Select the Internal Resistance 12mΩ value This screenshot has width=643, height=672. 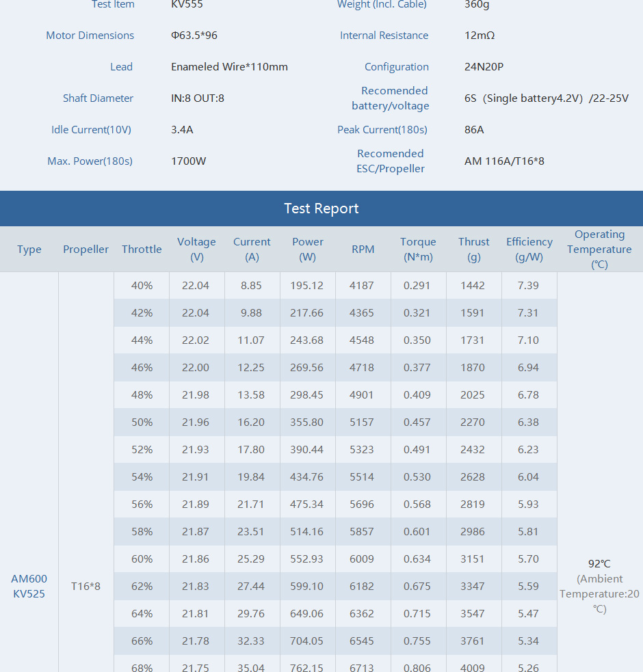(480, 35)
